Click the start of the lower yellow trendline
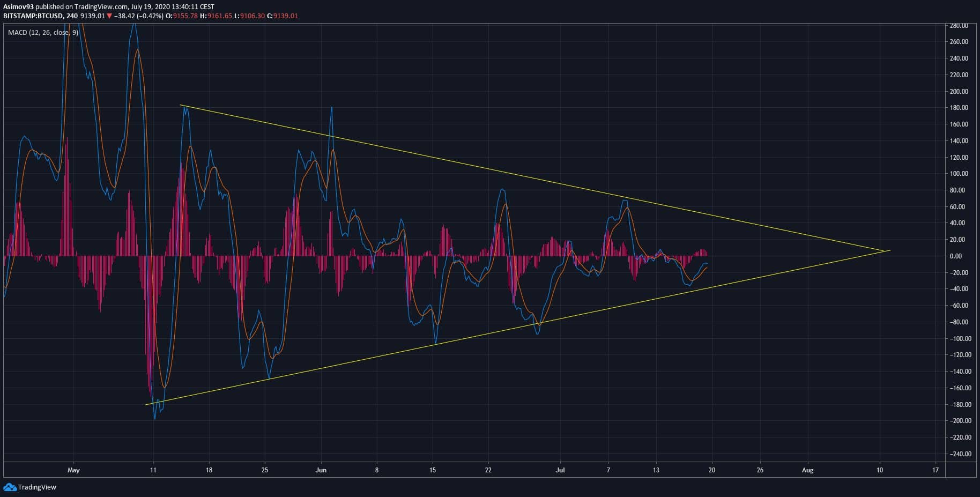This screenshot has width=980, height=497. coord(146,405)
